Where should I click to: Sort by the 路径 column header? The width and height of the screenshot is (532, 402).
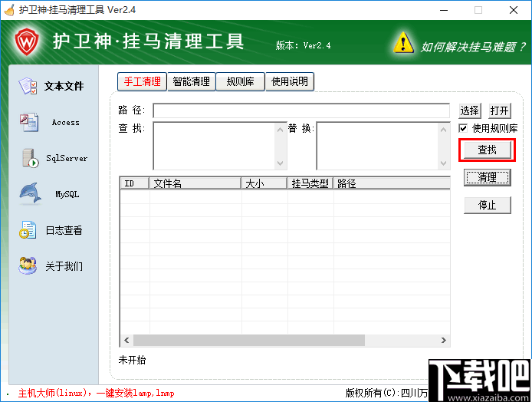(x=392, y=183)
